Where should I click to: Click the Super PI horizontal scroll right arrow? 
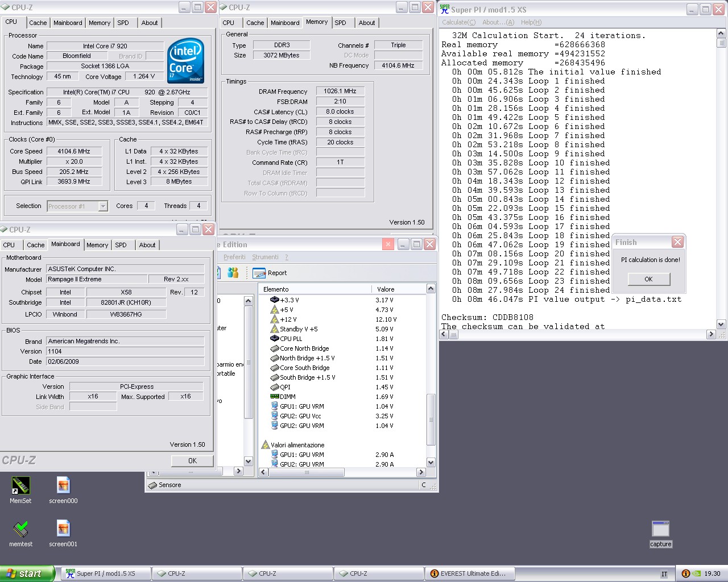pos(711,335)
